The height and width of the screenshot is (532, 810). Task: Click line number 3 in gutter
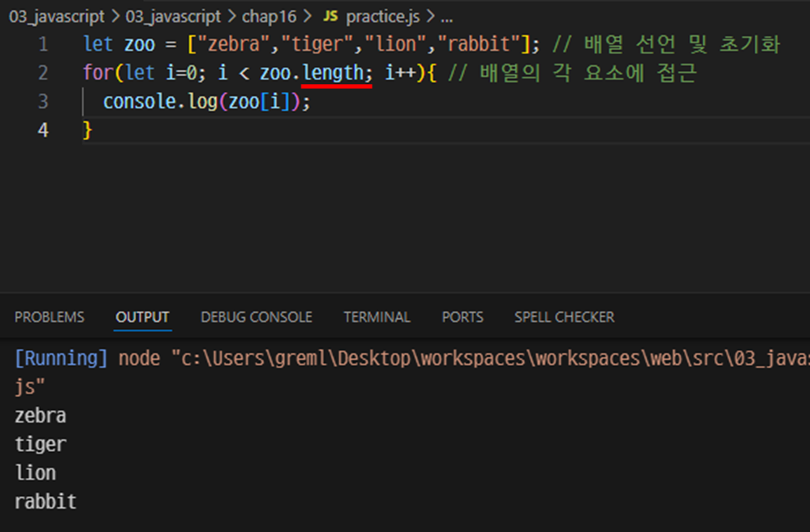pos(43,101)
